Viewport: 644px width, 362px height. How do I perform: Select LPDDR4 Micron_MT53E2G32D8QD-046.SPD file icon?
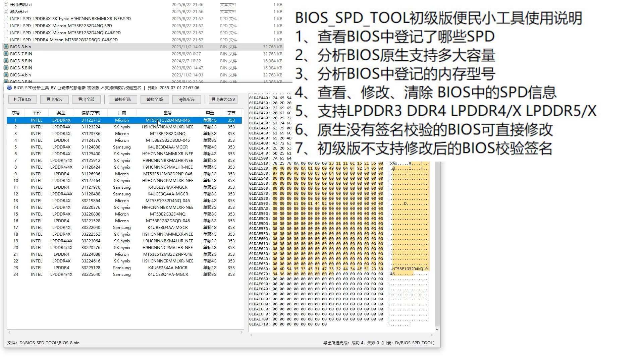coord(6,40)
